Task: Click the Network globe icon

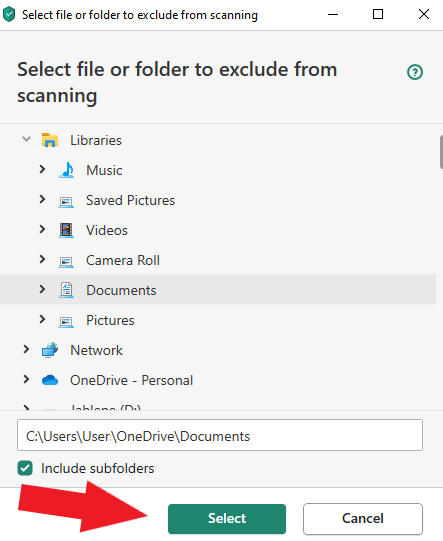Action: pos(50,350)
